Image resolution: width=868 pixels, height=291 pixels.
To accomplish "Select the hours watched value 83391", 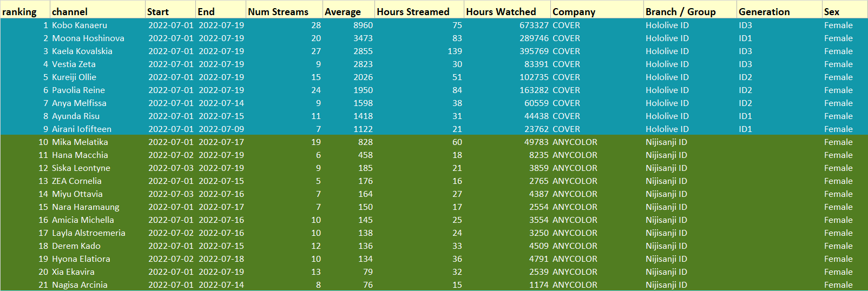I will coord(536,64).
